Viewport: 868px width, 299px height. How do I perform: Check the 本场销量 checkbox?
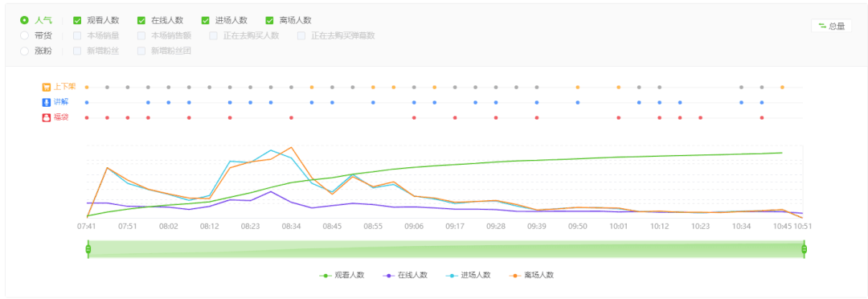[x=77, y=35]
